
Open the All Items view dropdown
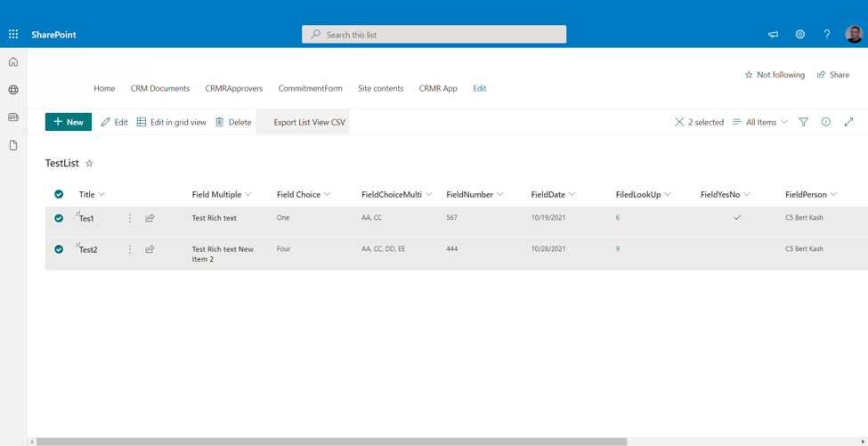[760, 122]
